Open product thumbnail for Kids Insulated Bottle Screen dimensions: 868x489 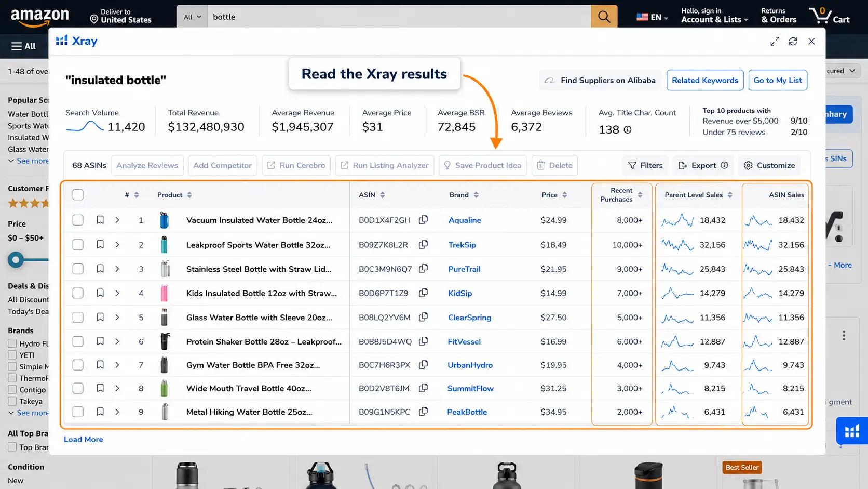click(165, 293)
